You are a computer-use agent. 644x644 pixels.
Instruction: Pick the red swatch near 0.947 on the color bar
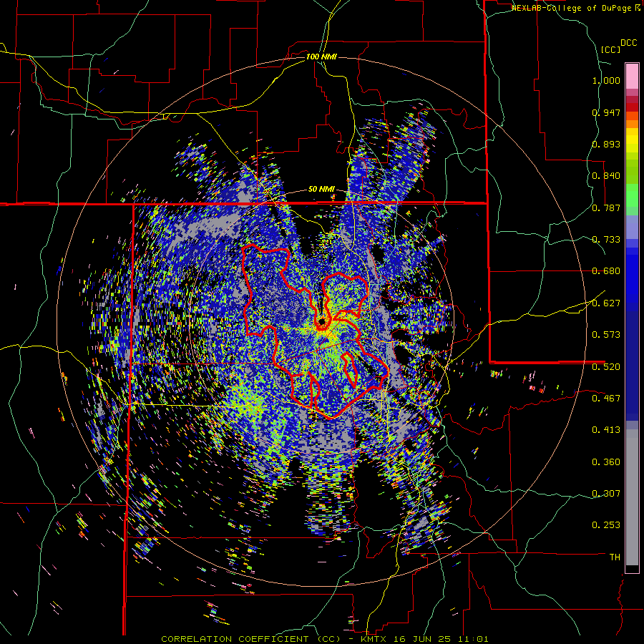point(632,107)
